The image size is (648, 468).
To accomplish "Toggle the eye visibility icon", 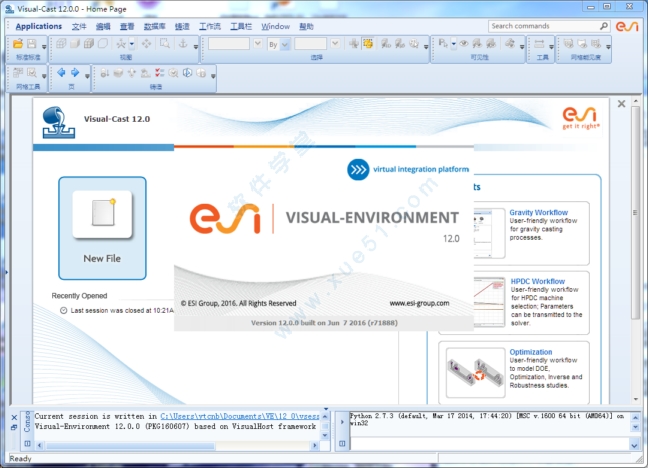I will click(x=464, y=43).
